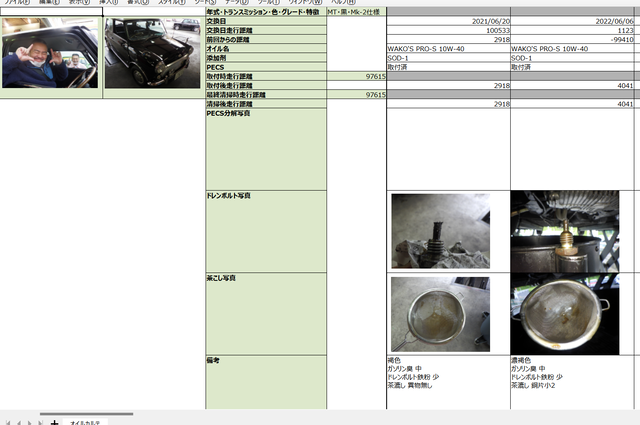640x425 pixels.
Task: Click WAKO'S PRO-S 10W-40 in the 2021/06/20 column
Action: click(449, 49)
